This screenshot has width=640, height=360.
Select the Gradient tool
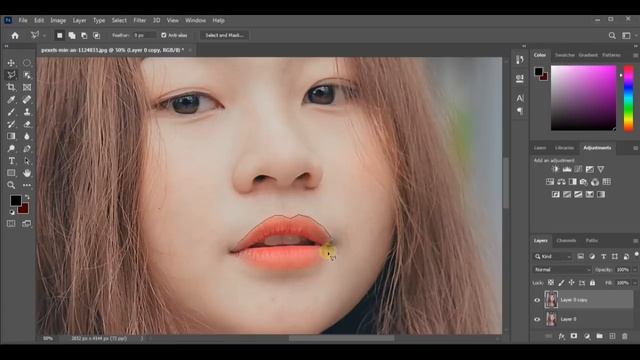tap(11, 136)
